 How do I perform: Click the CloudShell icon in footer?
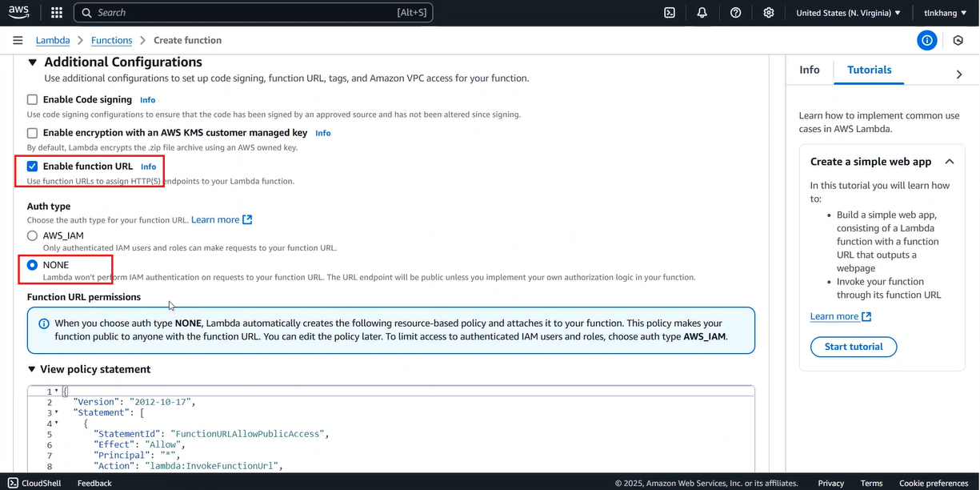(x=13, y=483)
